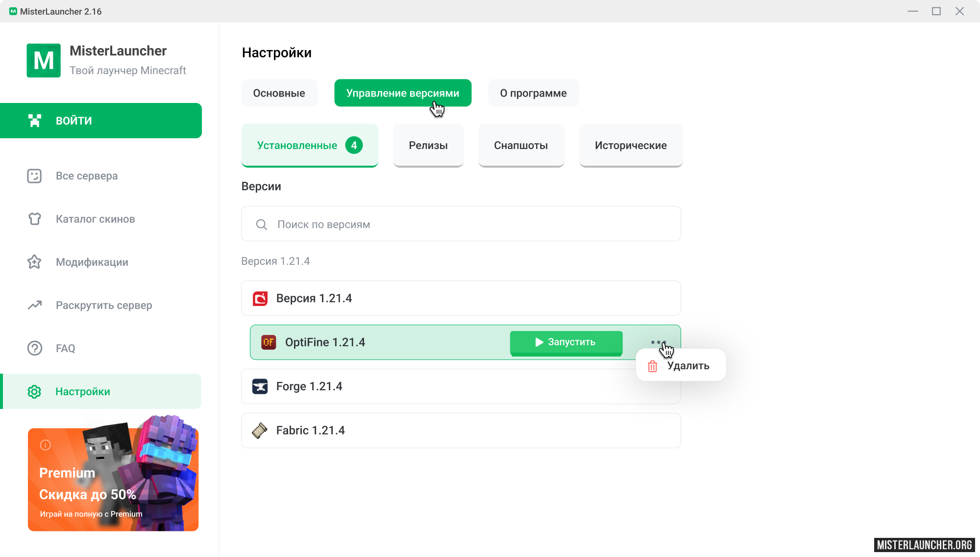
Task: Open the О программе tab
Action: [534, 93]
